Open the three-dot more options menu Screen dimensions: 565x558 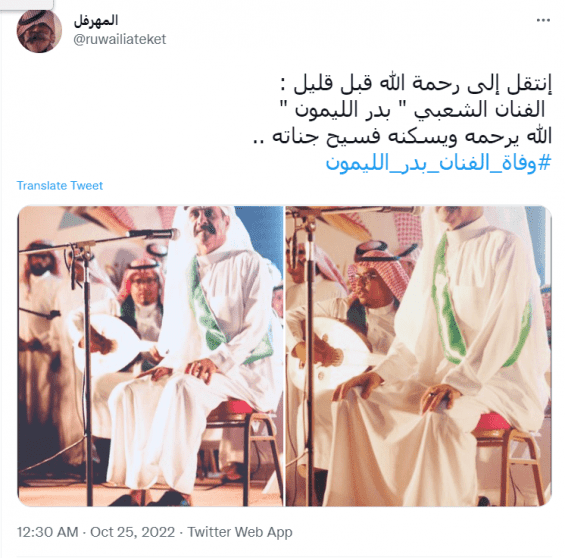(x=543, y=20)
